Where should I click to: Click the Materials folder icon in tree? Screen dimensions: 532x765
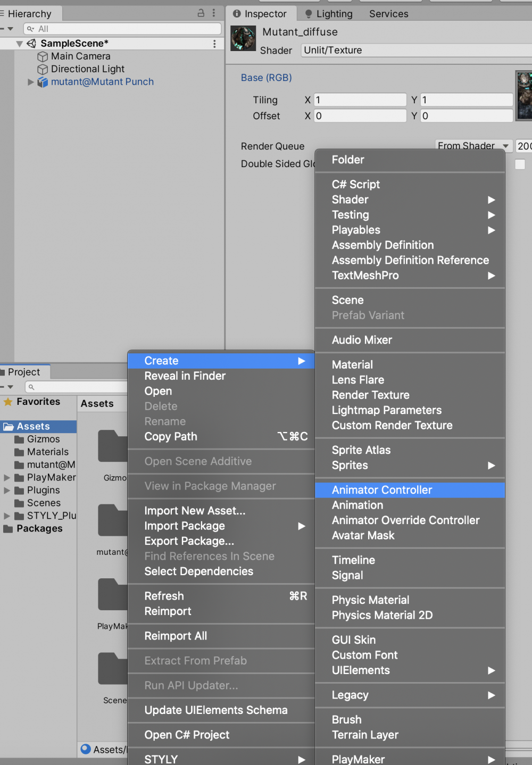coord(19,452)
